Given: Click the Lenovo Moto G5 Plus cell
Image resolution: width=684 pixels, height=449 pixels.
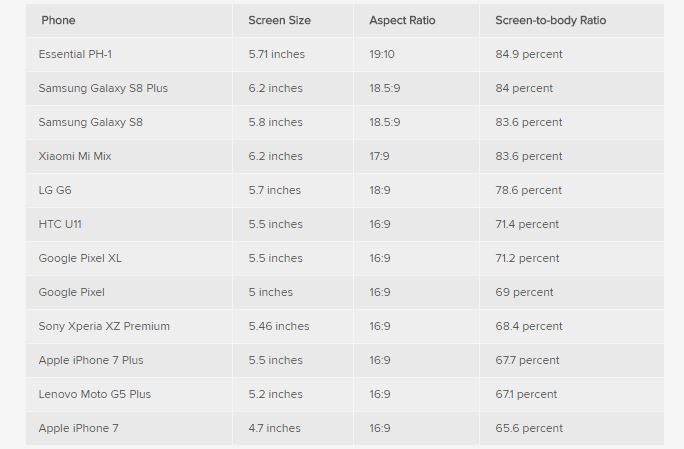Looking at the screenshot, I should point(95,394).
